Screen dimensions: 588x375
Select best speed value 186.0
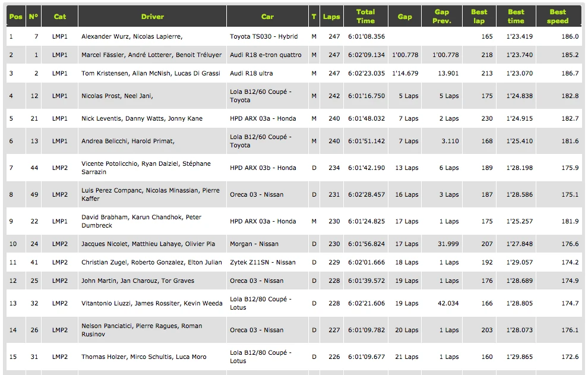570,36
